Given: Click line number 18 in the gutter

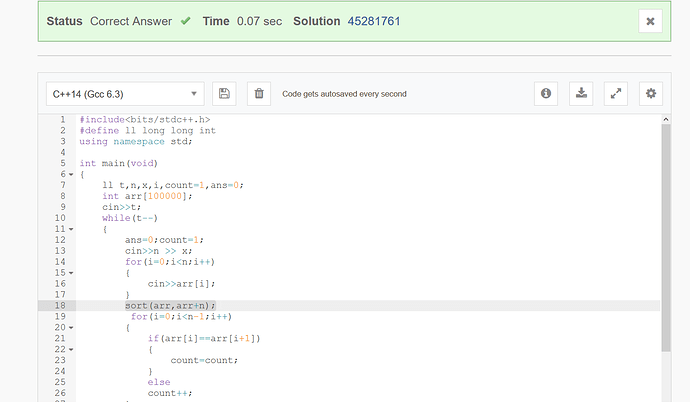Looking at the screenshot, I should coord(60,306).
